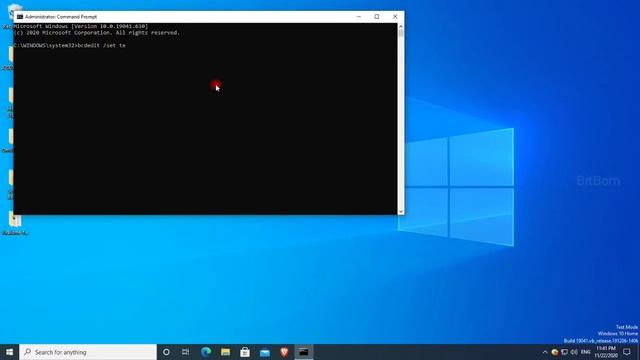Open the volume control in the tray
The image size is (640, 360).
pos(574,352)
